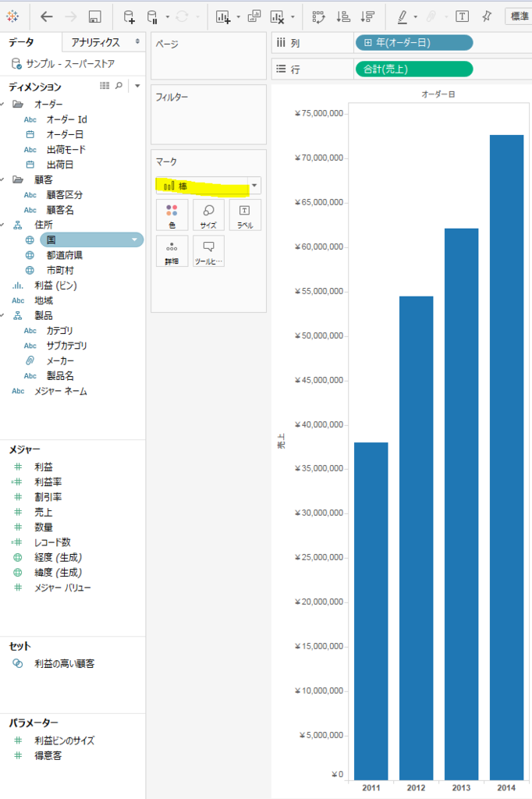Open the dropdown next to clear sheet
Screen dimensions: 532x799
point(293,17)
